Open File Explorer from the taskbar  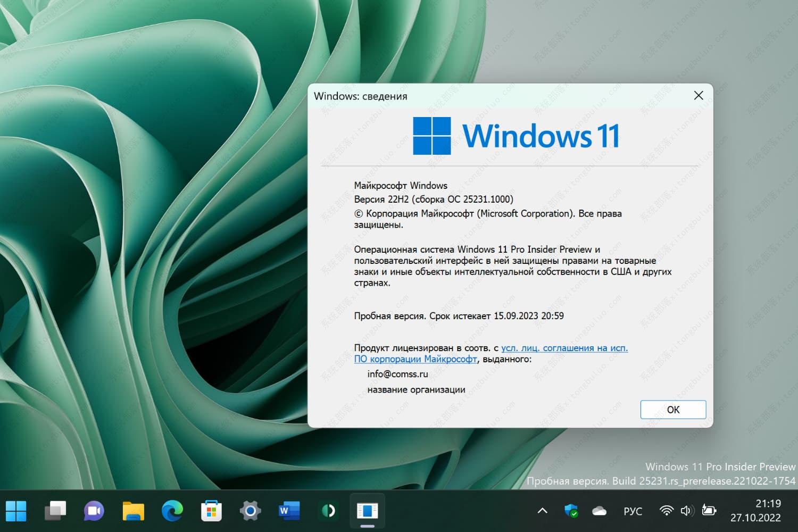133,510
